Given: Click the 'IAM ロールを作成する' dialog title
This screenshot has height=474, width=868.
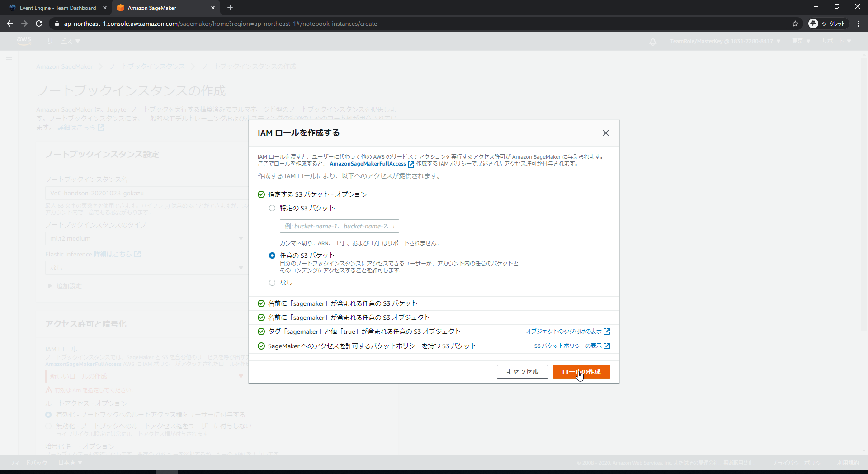Looking at the screenshot, I should click(x=298, y=133).
